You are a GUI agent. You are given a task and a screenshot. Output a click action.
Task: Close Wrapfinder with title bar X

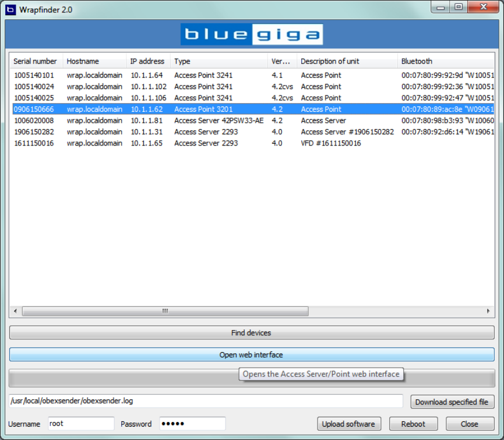click(484, 7)
